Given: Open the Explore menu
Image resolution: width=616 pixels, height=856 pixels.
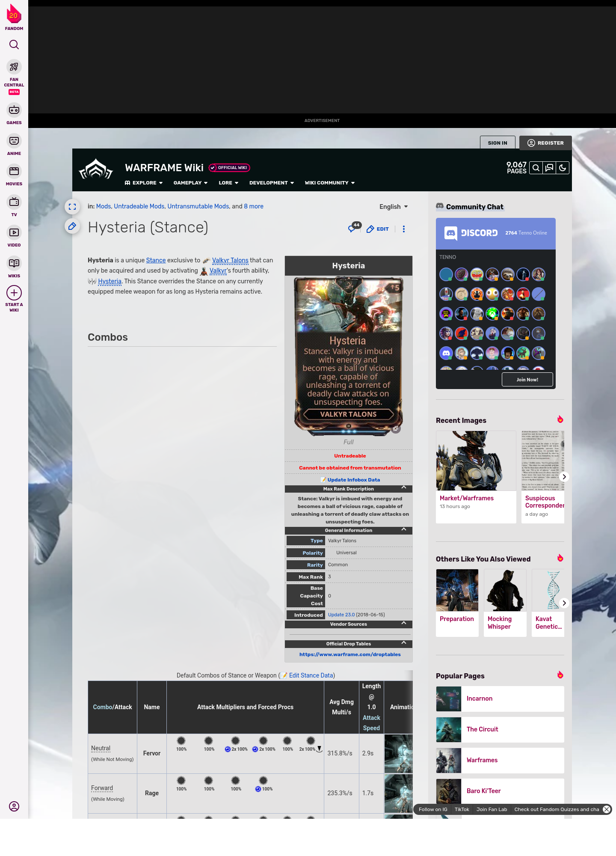Looking at the screenshot, I should (144, 183).
